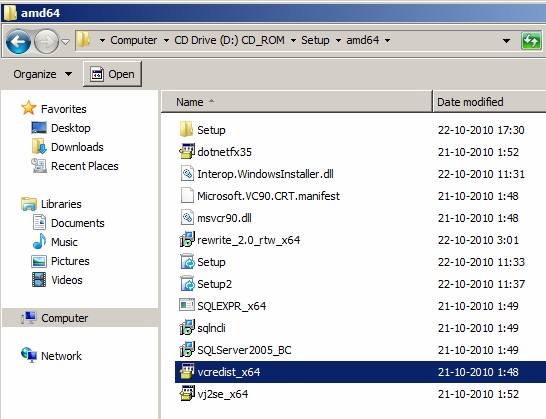Select CD Drive (D:) CD_ROM breadcrumb
Screen dimensions: 546x419
229,40
